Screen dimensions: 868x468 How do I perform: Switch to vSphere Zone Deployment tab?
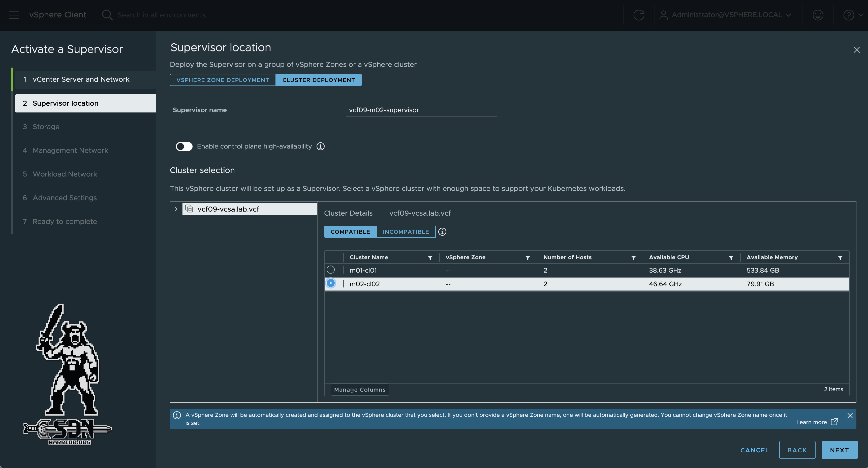223,80
